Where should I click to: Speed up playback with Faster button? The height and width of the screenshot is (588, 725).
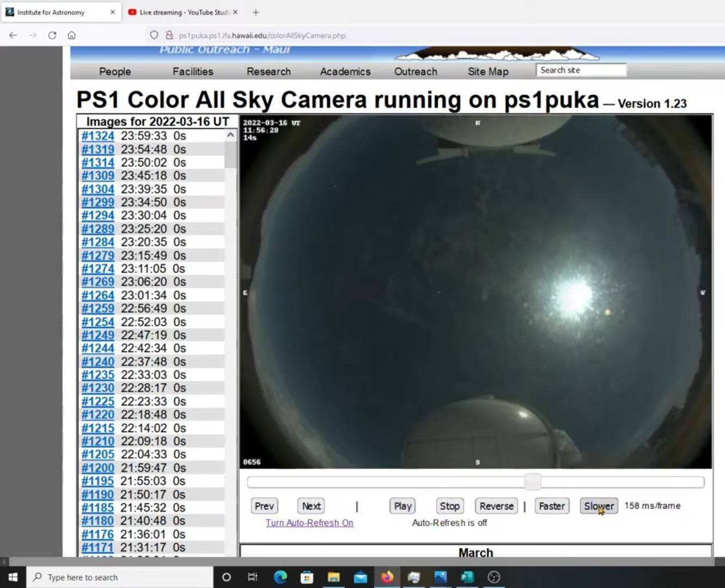[552, 506]
